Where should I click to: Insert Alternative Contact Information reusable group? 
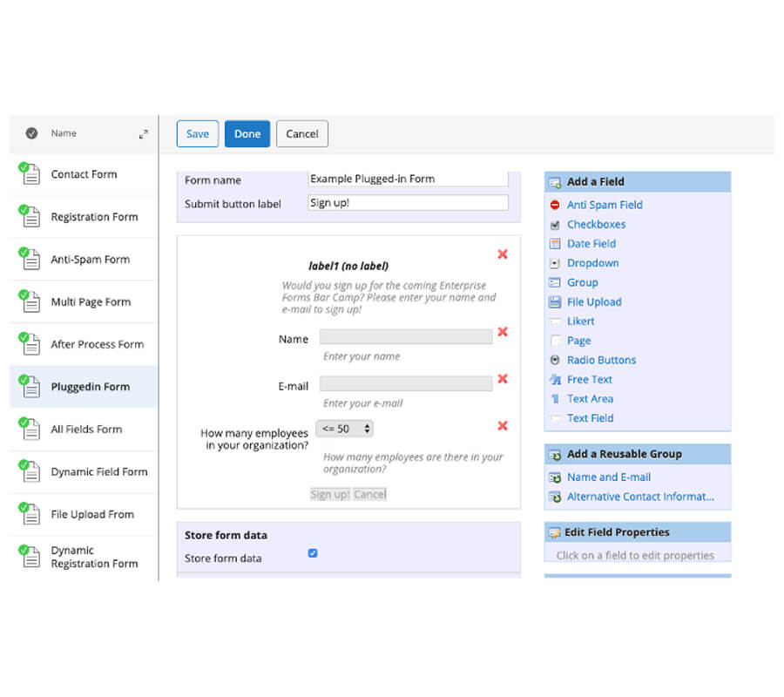coord(640,497)
